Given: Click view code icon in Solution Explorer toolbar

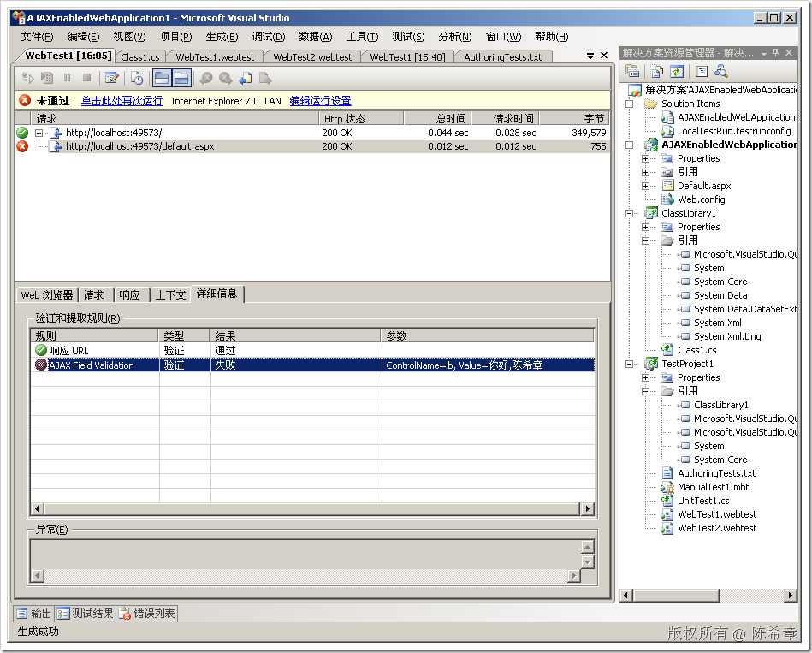Looking at the screenshot, I should [x=702, y=71].
